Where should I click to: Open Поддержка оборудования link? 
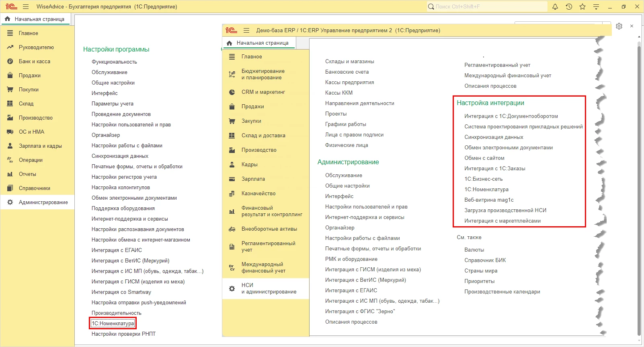click(123, 209)
